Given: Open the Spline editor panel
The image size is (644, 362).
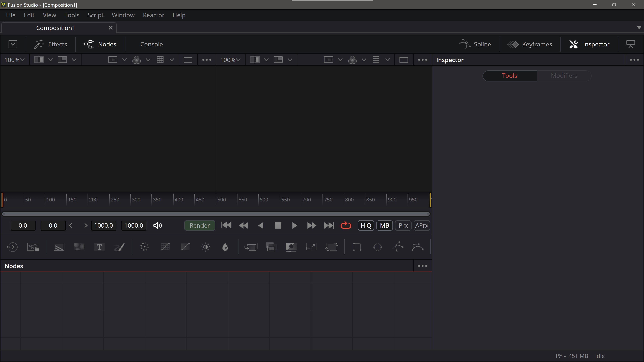Looking at the screenshot, I should pyautogui.click(x=475, y=44).
